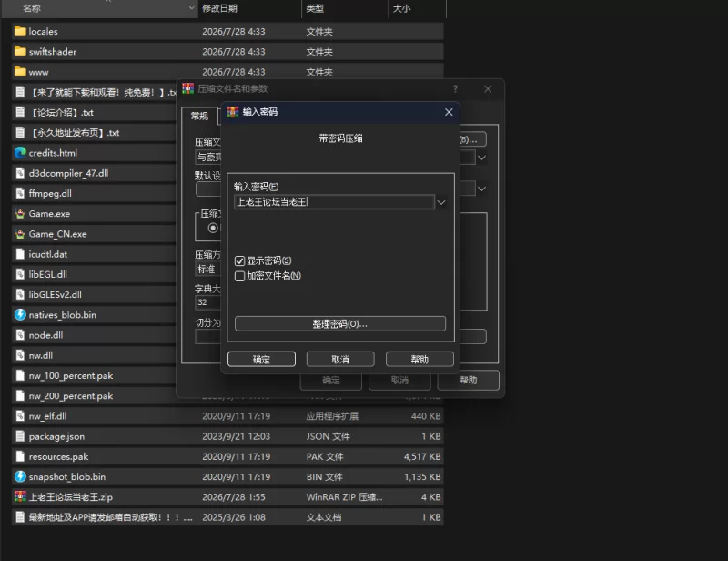Click the nw_elf.dll file icon

click(x=20, y=416)
